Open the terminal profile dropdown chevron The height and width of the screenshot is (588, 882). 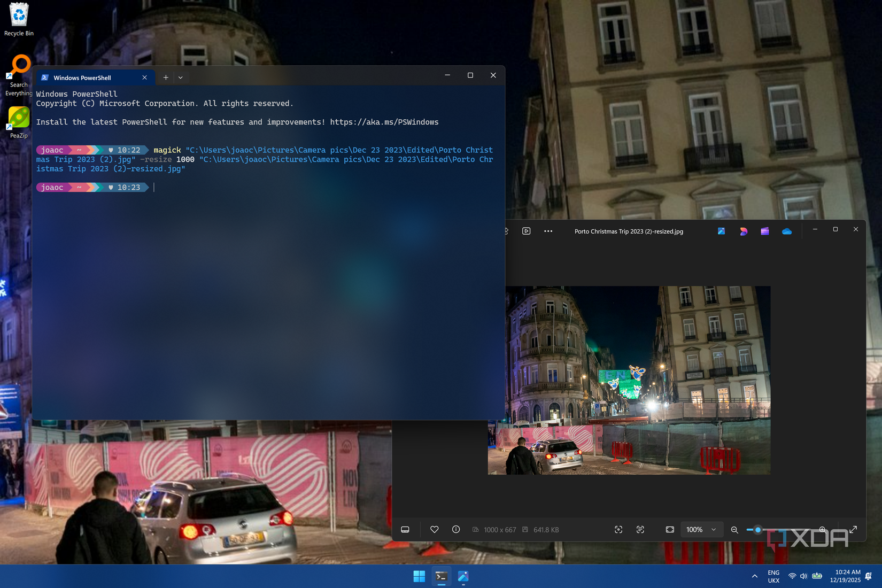click(181, 77)
